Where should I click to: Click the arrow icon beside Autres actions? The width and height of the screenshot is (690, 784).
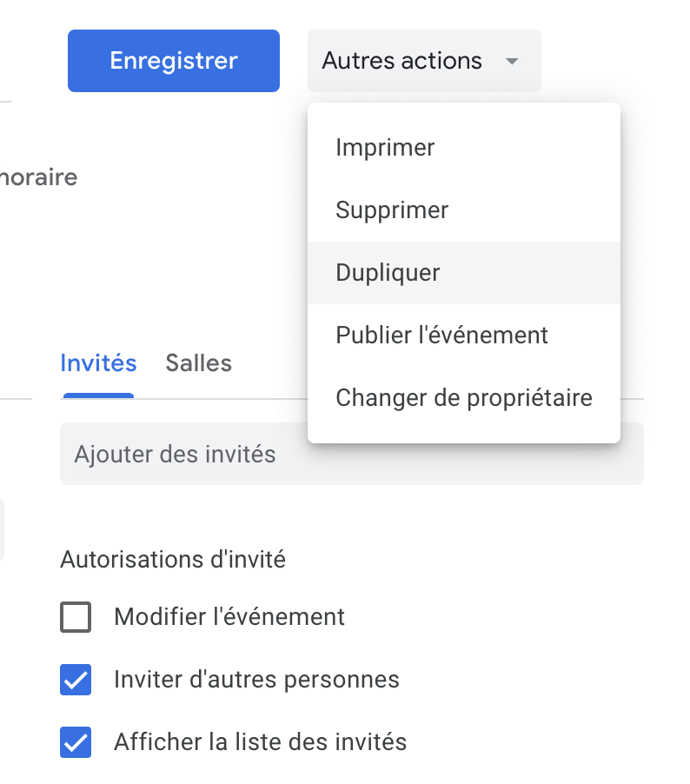[x=512, y=62]
